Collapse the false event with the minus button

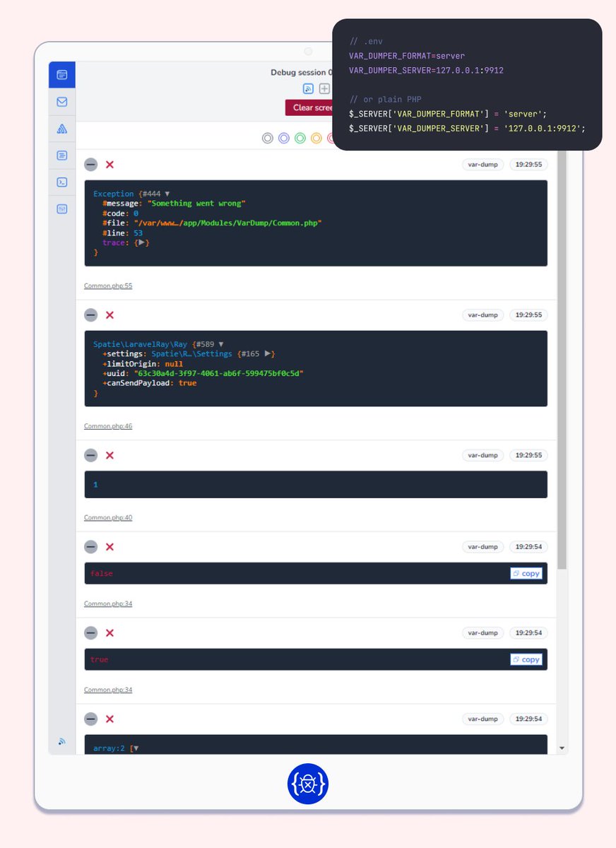[x=90, y=547]
